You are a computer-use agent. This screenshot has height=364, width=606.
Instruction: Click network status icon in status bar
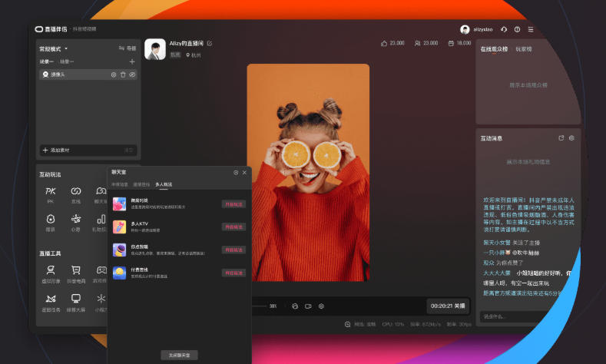(347, 324)
